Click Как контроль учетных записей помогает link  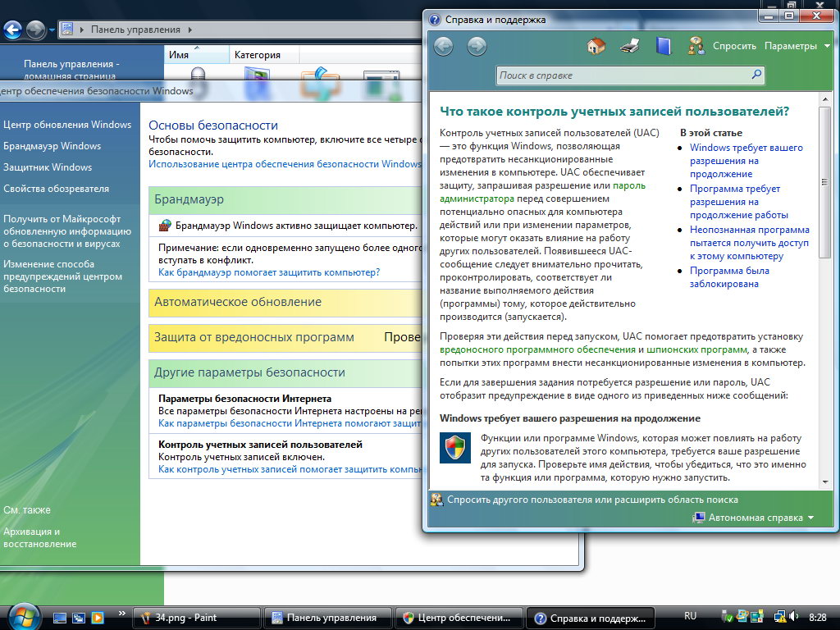290,469
